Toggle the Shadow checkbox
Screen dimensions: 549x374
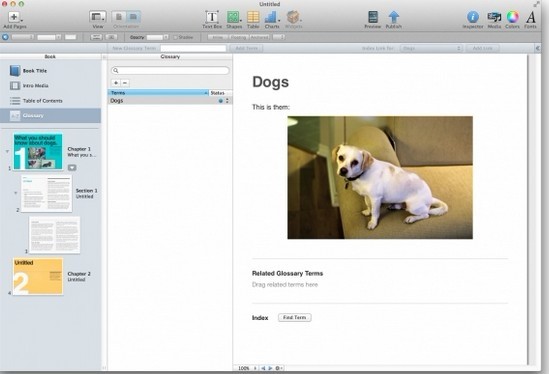coord(176,37)
